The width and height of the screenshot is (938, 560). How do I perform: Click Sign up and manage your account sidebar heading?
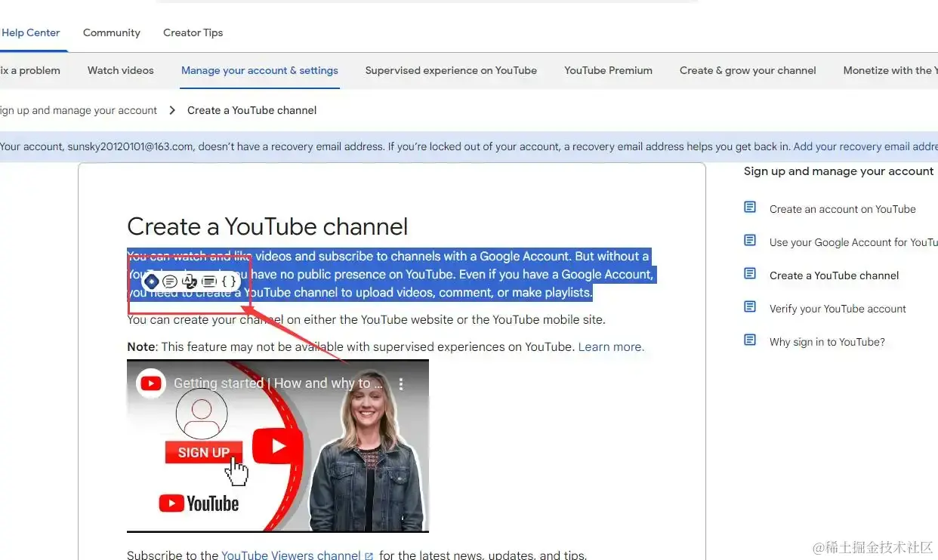click(838, 171)
